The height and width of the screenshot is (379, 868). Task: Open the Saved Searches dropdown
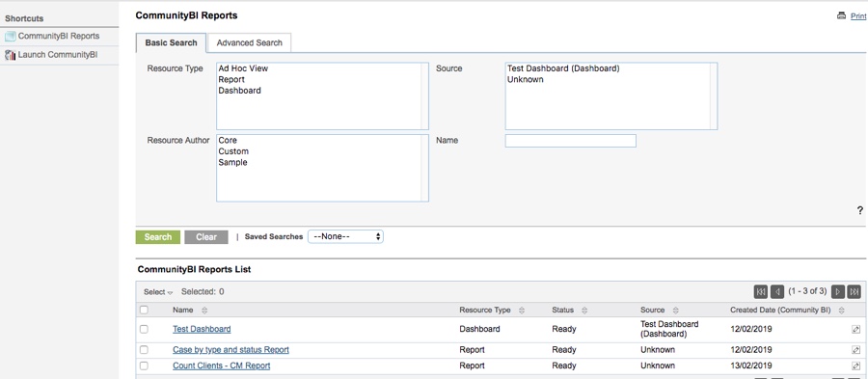tap(345, 236)
